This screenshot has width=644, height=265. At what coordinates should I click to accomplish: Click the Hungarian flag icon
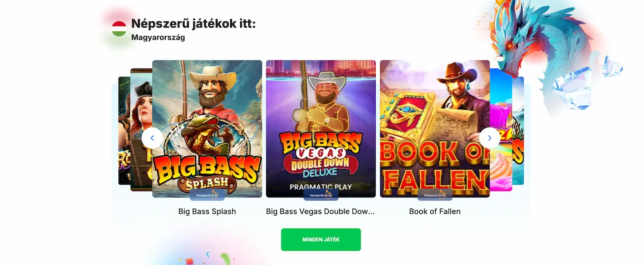coord(119,29)
